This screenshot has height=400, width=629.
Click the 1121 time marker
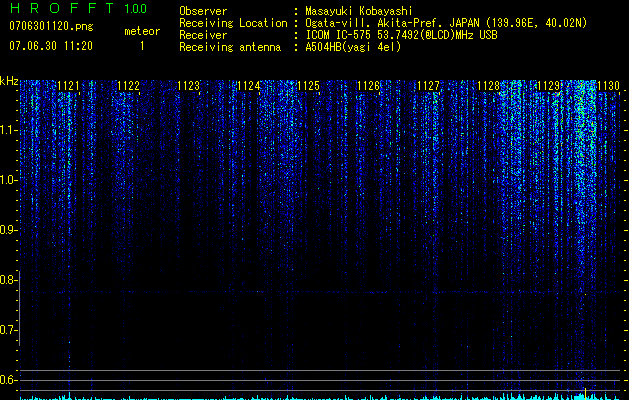(68, 86)
